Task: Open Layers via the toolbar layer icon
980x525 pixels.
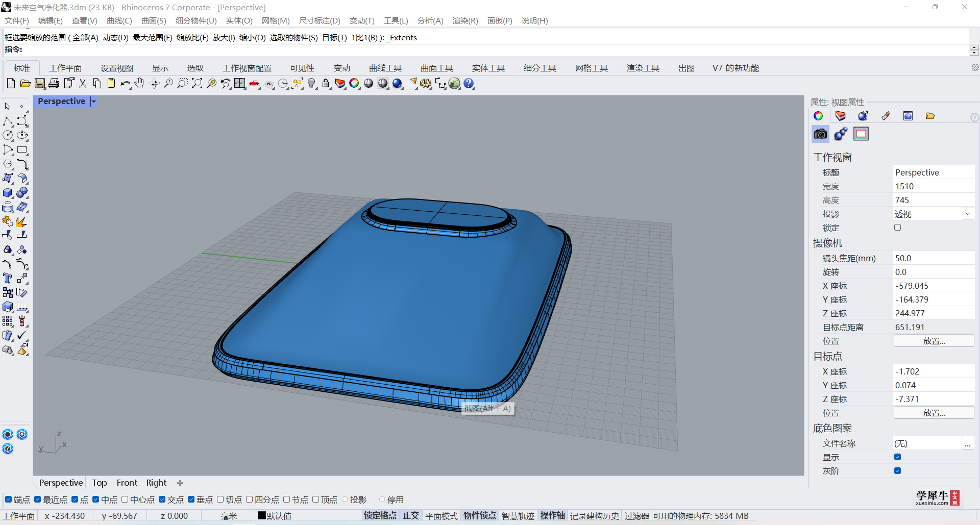Action: tap(340, 83)
